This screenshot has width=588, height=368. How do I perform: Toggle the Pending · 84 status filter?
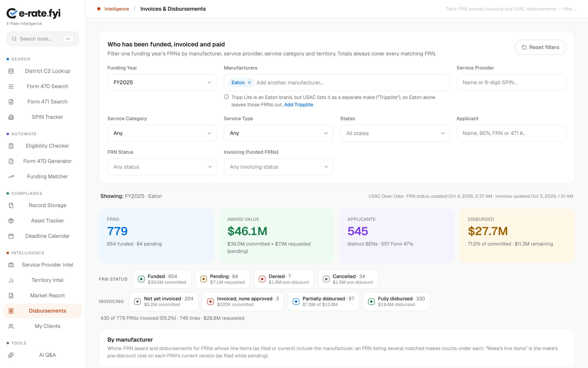[222, 279]
